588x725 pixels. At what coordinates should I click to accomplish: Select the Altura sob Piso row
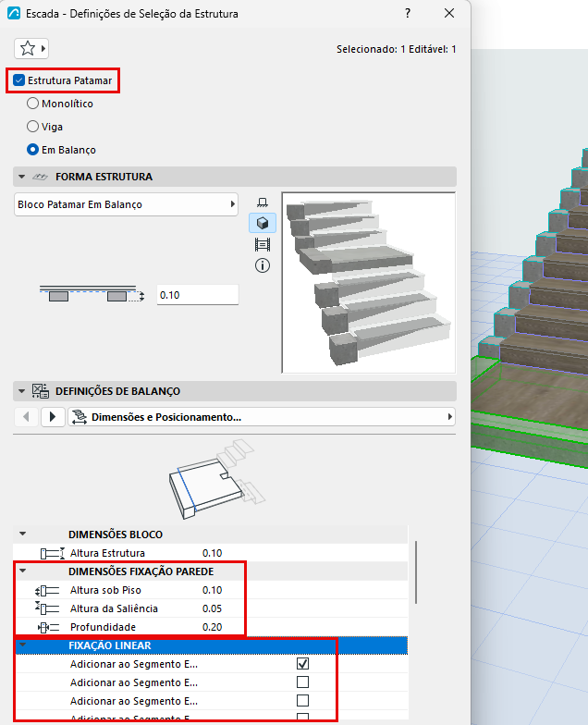211,590
